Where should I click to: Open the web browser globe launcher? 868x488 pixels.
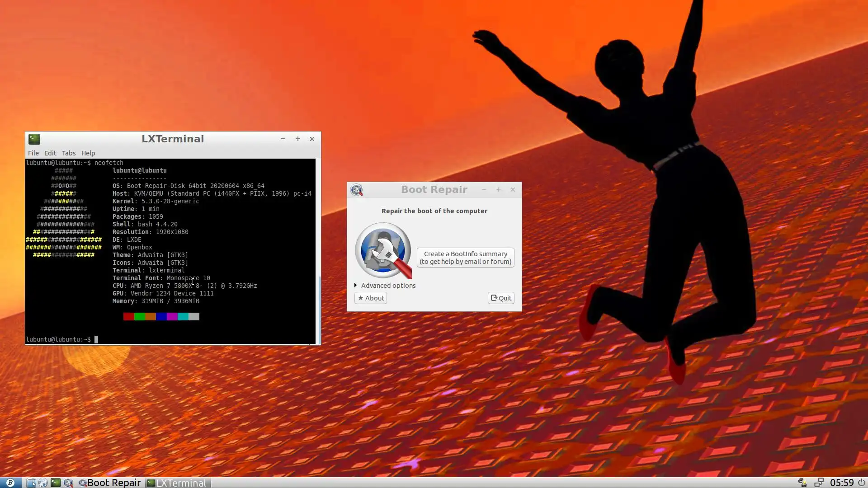tap(43, 483)
